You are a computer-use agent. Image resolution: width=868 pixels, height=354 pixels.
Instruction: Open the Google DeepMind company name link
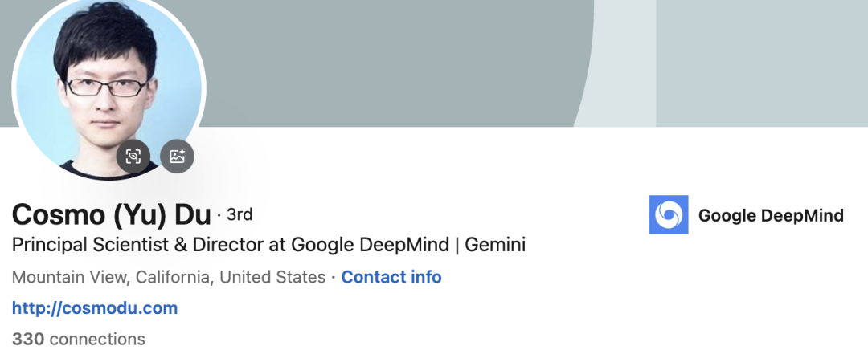click(771, 215)
